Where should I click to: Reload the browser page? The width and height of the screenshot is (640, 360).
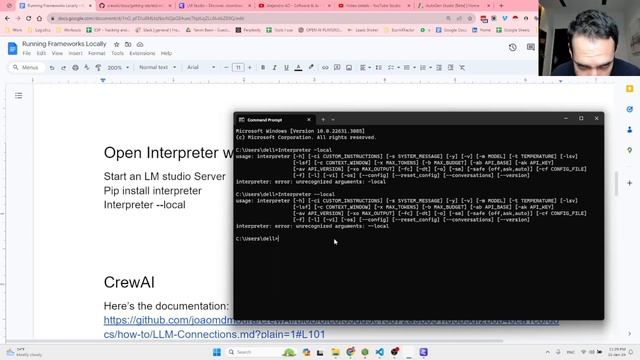tap(29, 18)
